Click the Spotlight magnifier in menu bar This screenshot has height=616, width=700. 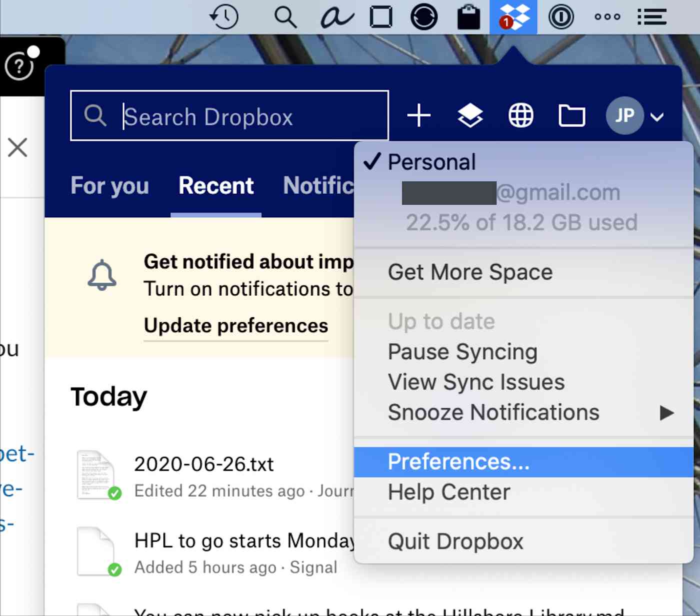pyautogui.click(x=285, y=17)
